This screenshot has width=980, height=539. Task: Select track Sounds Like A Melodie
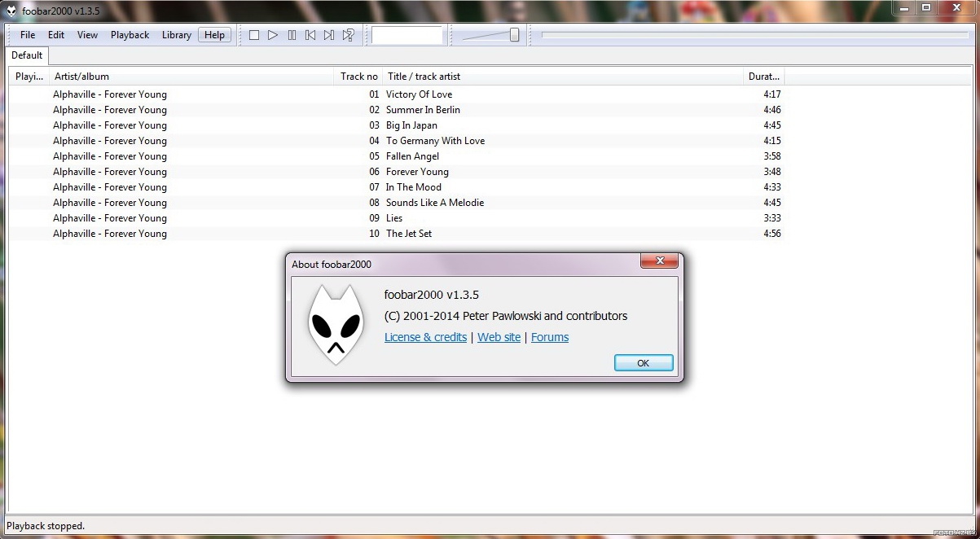pos(435,203)
